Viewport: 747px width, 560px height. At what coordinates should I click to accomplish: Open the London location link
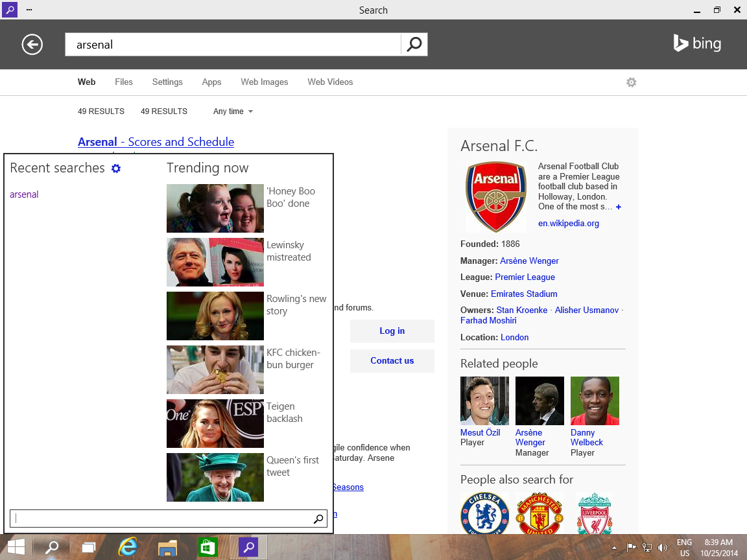[x=514, y=337]
